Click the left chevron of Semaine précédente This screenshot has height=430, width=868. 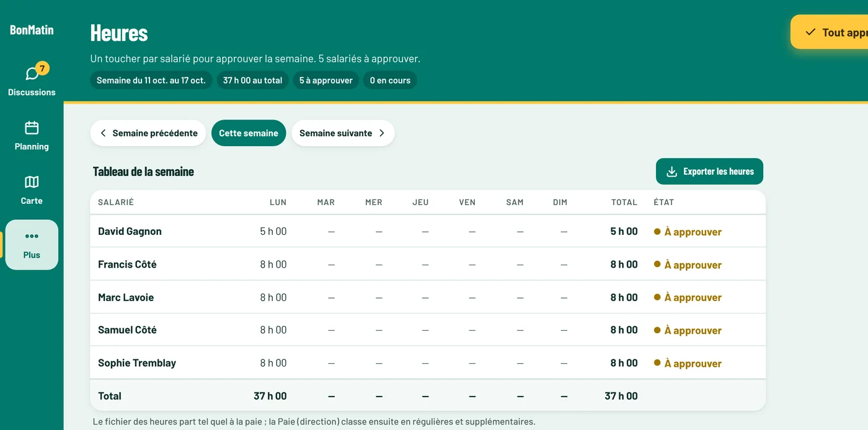click(x=103, y=133)
